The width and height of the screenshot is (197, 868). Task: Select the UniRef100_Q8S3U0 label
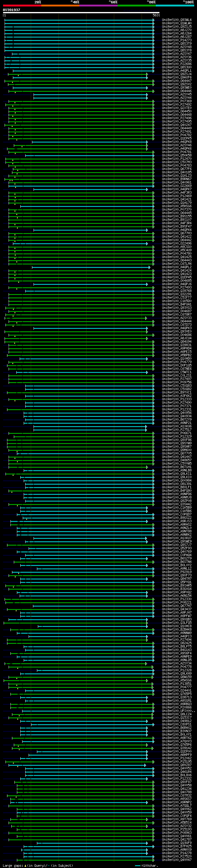point(176,67)
